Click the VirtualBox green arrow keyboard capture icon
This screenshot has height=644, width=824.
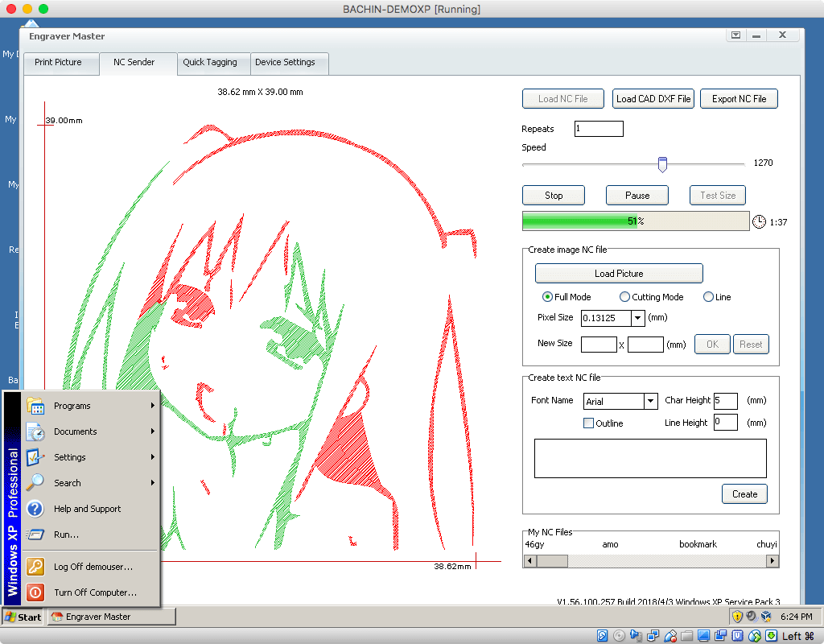click(771, 636)
